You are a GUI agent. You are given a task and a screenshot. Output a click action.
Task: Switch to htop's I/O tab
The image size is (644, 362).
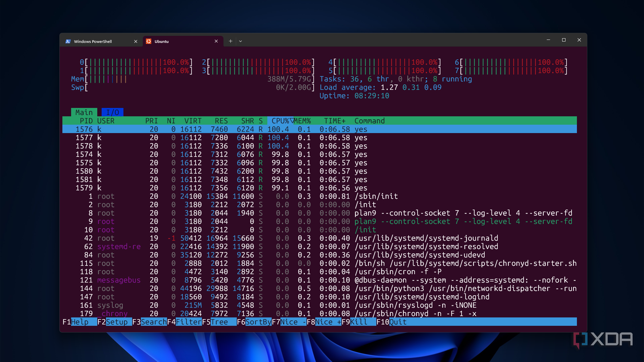click(x=112, y=112)
